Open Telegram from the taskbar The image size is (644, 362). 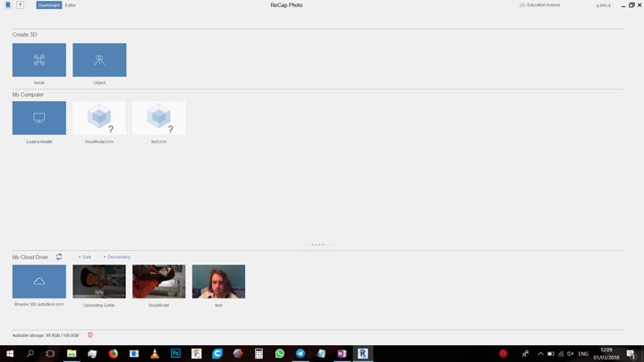[301, 353]
